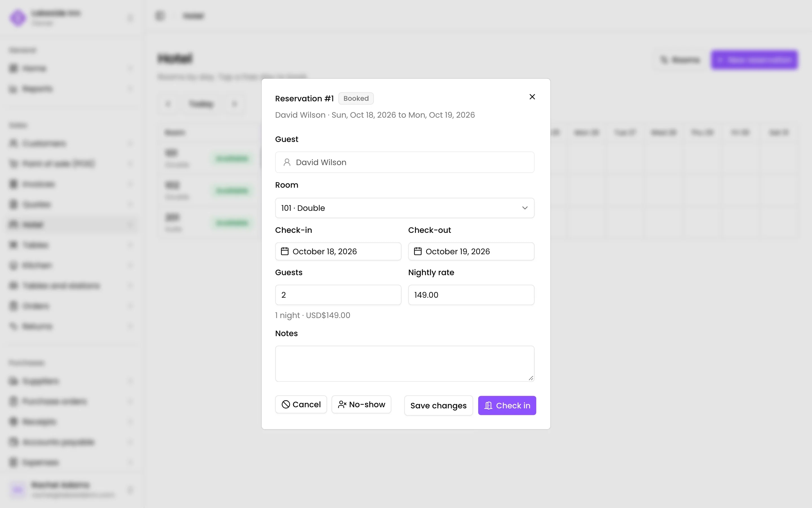Click the Guests number field

click(338, 295)
